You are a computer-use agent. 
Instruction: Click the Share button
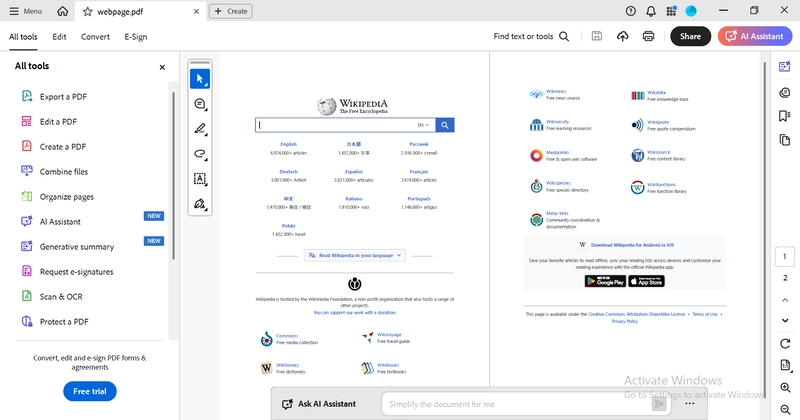click(x=690, y=36)
